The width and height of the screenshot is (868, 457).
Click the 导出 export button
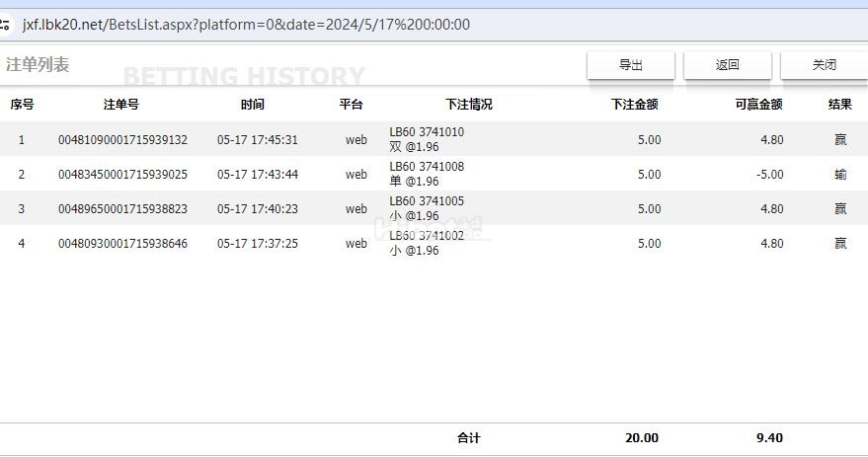pos(631,65)
